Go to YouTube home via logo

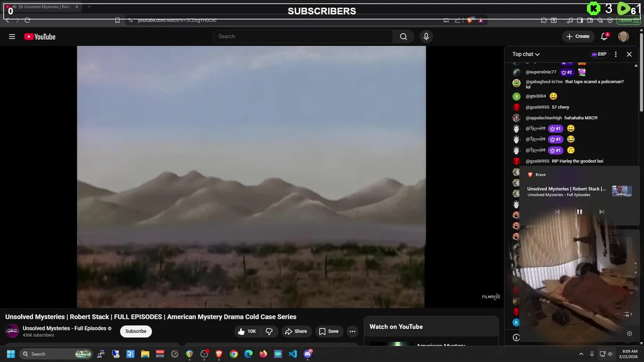click(40, 37)
